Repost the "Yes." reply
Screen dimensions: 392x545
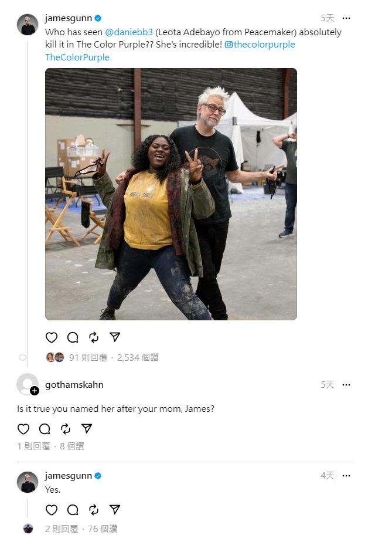(94, 510)
